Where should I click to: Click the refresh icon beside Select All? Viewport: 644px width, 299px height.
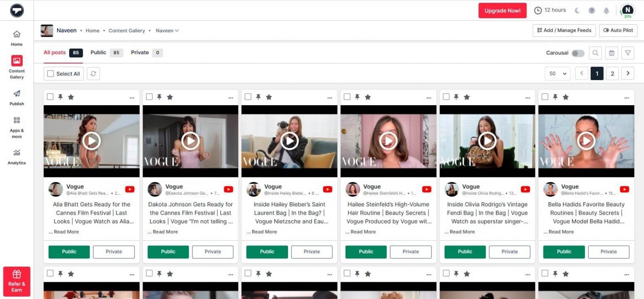pyautogui.click(x=93, y=73)
